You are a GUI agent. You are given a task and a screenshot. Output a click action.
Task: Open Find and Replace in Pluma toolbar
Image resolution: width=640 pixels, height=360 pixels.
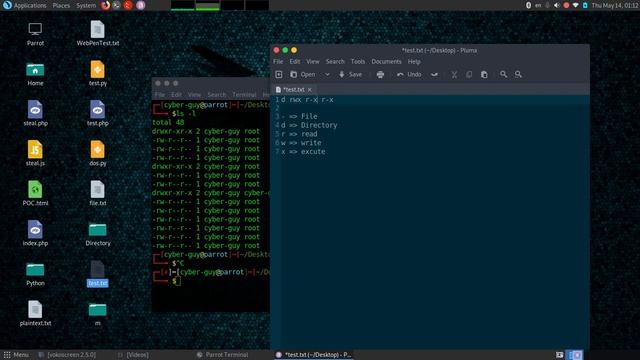click(x=518, y=74)
